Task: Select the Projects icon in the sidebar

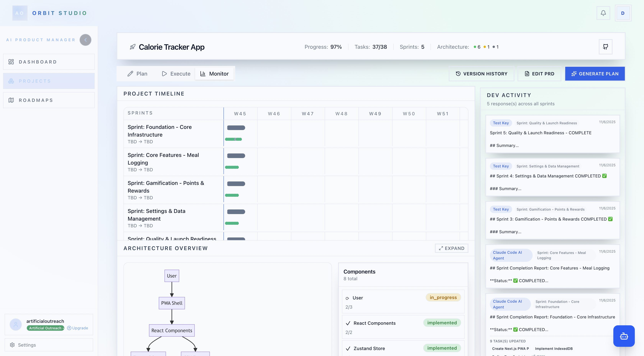Action: [x=11, y=81]
